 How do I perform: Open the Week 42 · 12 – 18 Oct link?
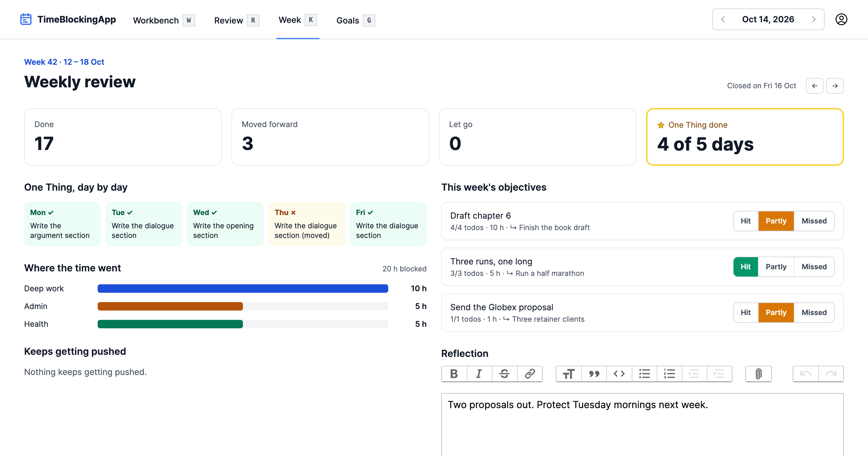(x=64, y=62)
